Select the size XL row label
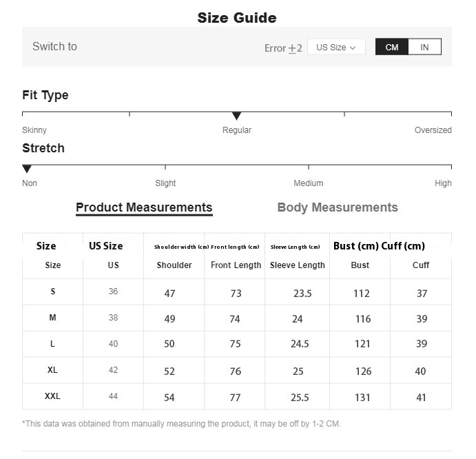Screen dimensions: 476x459 point(52,370)
